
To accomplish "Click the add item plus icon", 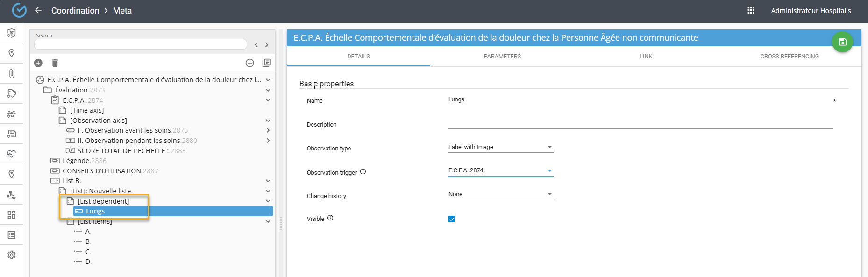I will point(38,63).
